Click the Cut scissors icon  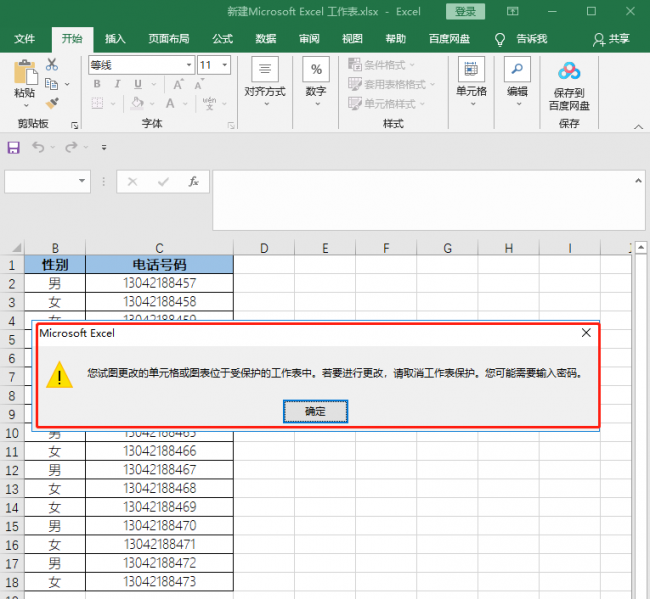[52, 64]
